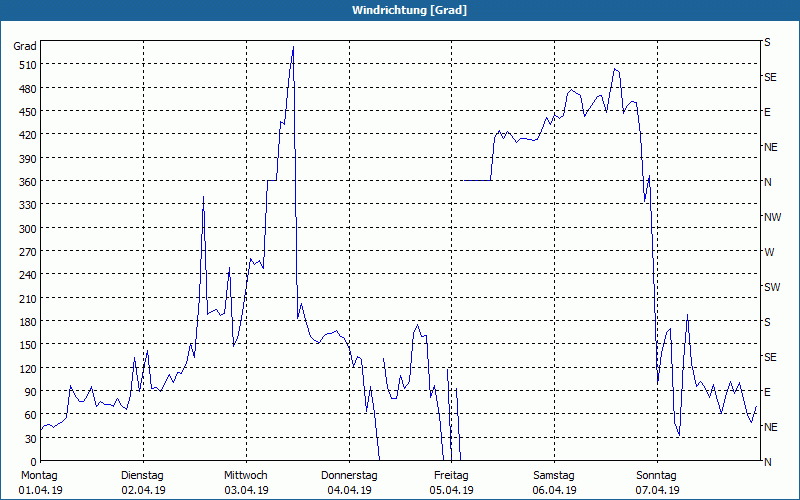Select the Sonntag 07.04.19 date label
Viewport: 800px width, 500px height.
tap(656, 482)
